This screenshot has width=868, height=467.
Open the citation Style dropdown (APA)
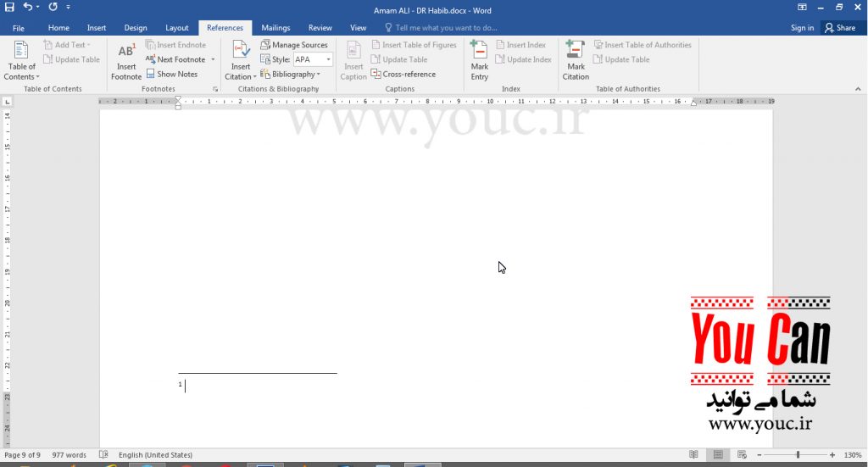(x=313, y=59)
